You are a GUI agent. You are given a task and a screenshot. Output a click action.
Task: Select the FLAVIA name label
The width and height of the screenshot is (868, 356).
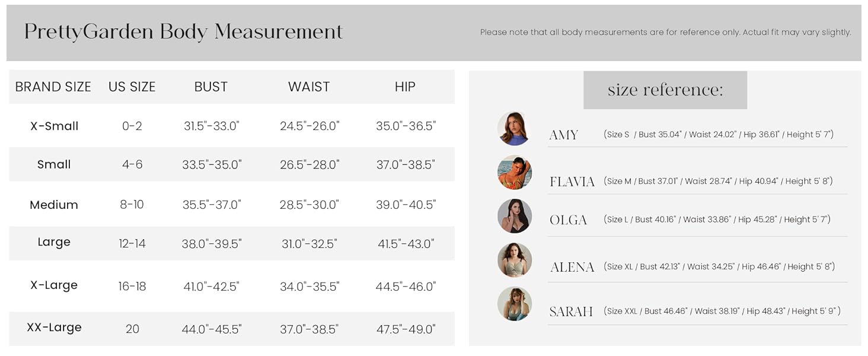[572, 182]
